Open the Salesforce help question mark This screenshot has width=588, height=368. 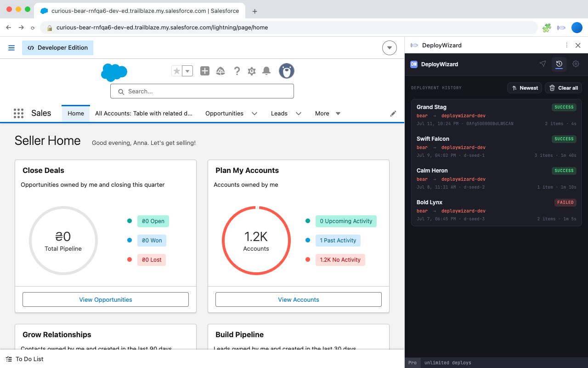coord(237,71)
